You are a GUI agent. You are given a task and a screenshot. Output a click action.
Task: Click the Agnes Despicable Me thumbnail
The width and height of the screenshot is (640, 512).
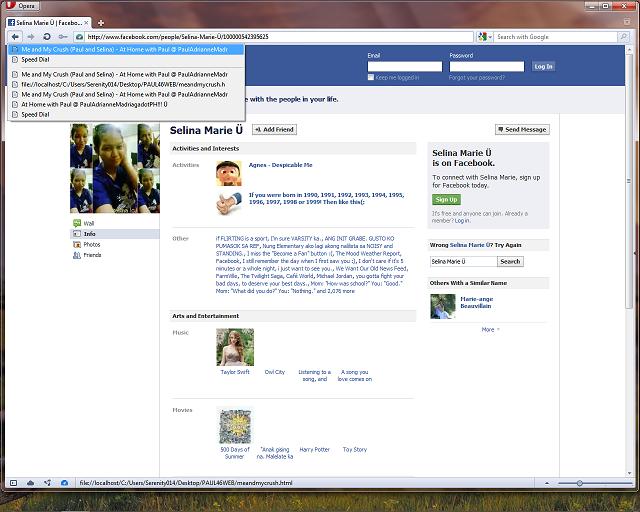(229, 174)
